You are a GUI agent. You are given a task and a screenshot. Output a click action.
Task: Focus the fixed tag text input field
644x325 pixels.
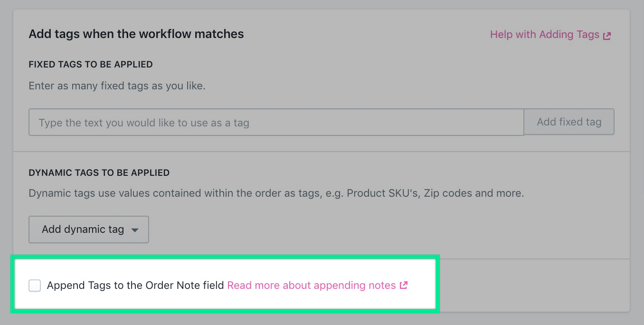(276, 123)
